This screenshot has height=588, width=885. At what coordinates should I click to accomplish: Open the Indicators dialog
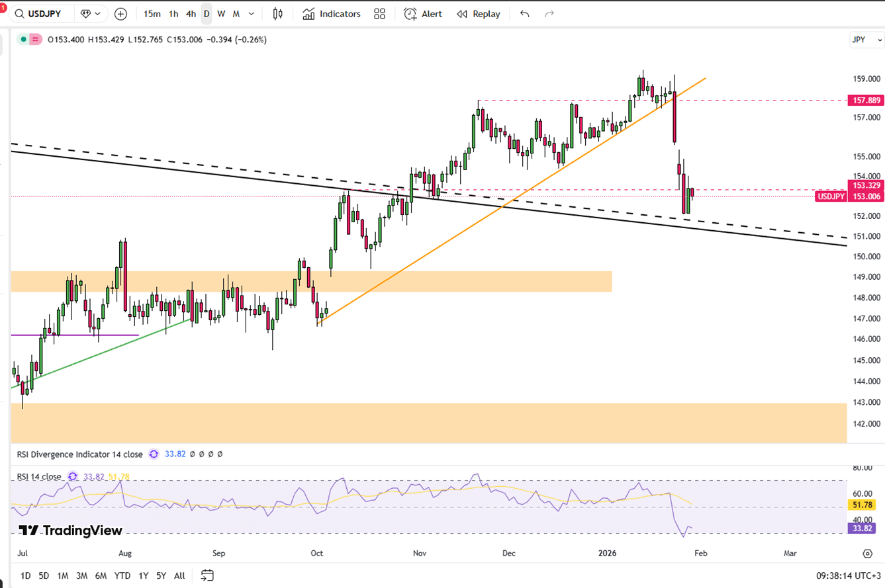332,14
